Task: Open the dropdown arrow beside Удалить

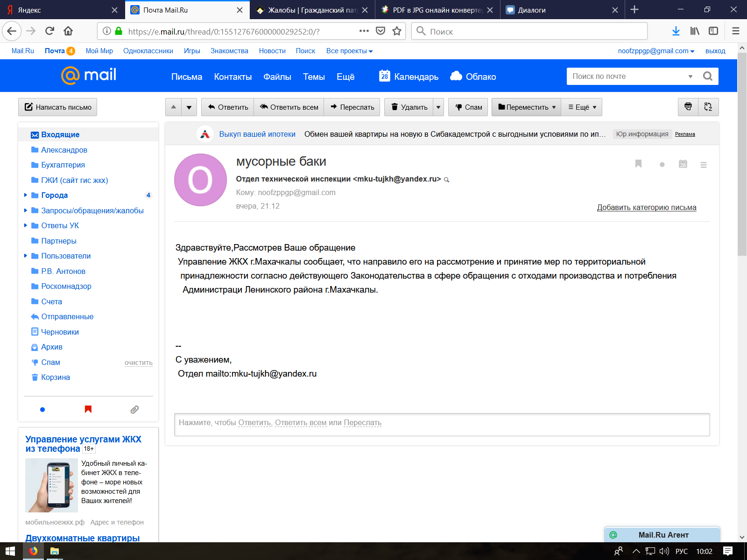Action: tap(438, 107)
